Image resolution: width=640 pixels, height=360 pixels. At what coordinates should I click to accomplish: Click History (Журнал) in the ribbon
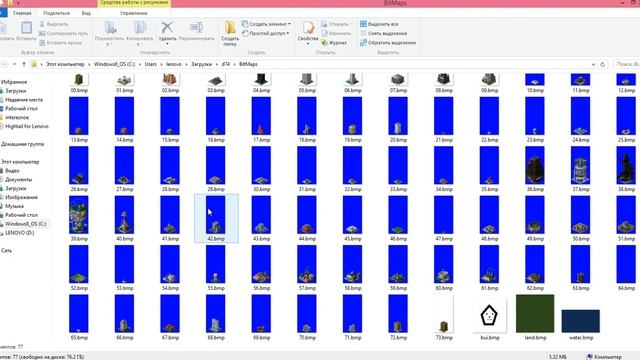334,42
